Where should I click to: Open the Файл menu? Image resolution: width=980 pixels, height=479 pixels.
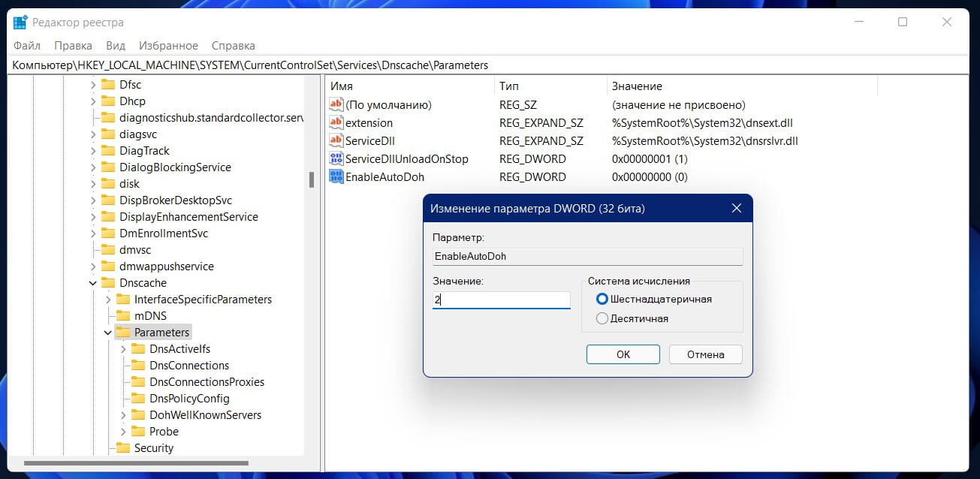pyautogui.click(x=27, y=45)
